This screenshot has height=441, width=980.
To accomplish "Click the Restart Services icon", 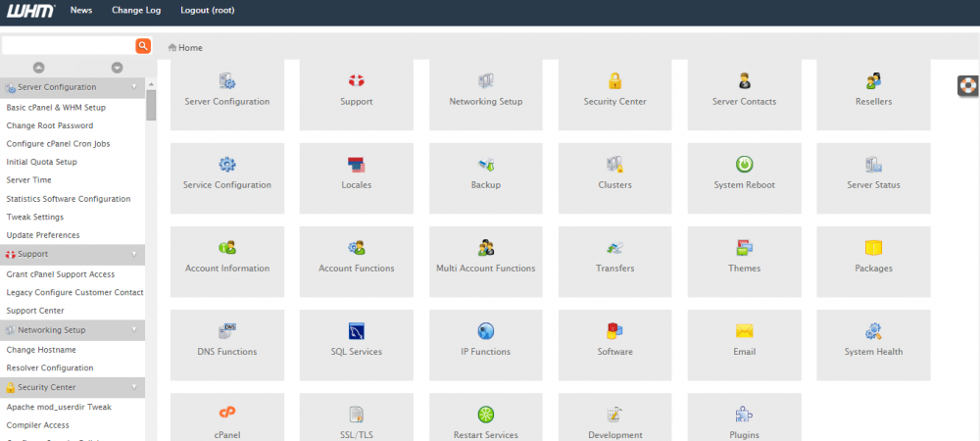I will (485, 415).
